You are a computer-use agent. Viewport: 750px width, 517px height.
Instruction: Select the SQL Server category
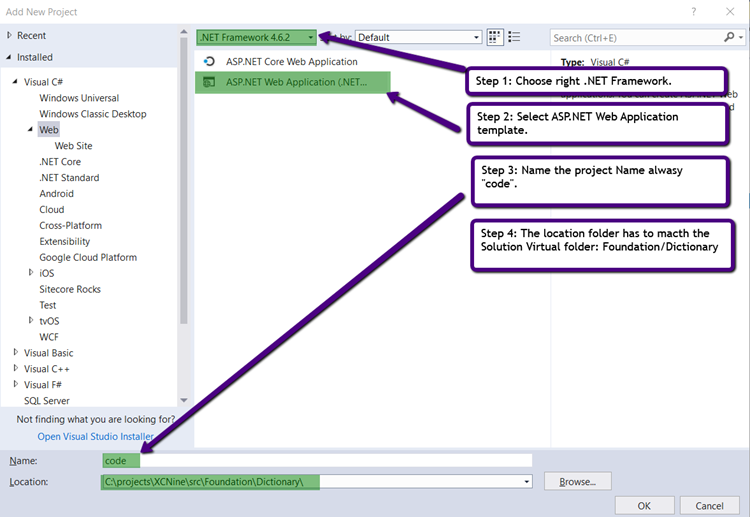(x=47, y=401)
